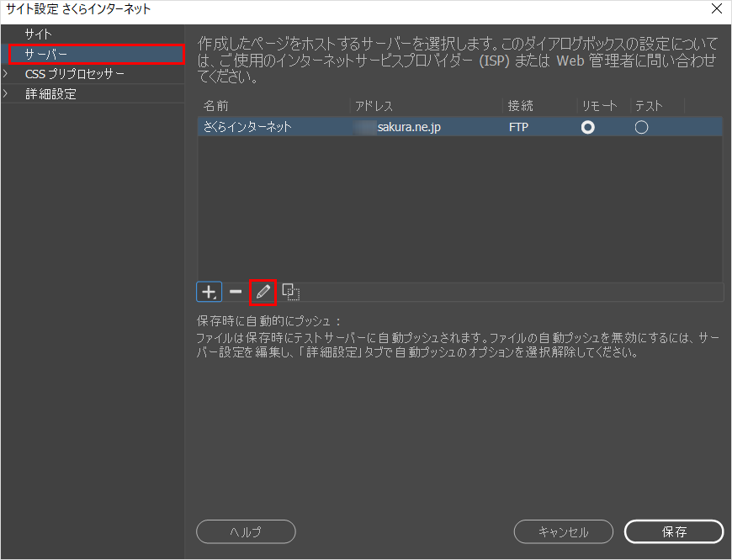
Task: Expand the 詳細設定 chevron
Action: [x=7, y=94]
